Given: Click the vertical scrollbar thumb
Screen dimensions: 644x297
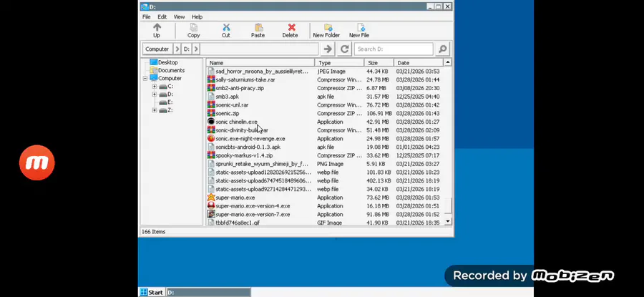Looking at the screenshot, I should pyautogui.click(x=448, y=205).
